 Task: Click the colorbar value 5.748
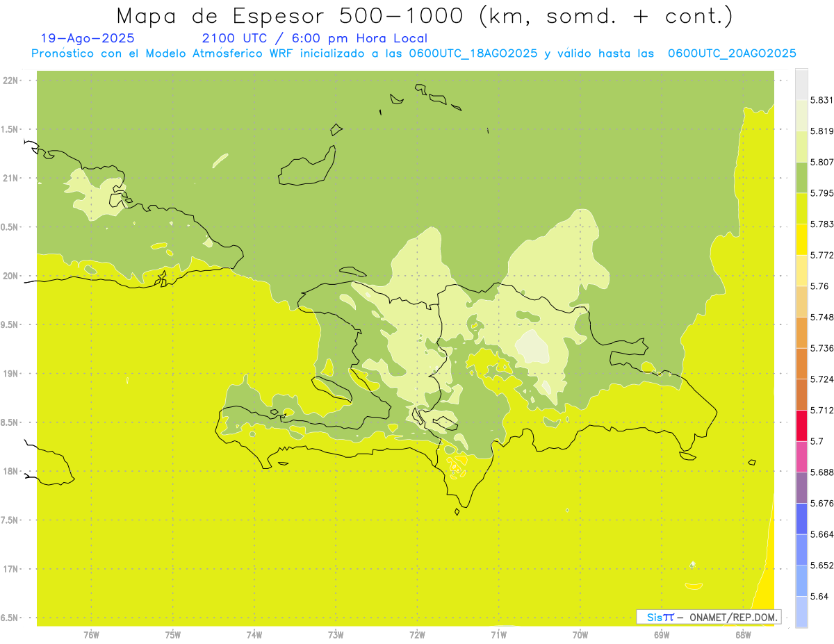(x=821, y=317)
